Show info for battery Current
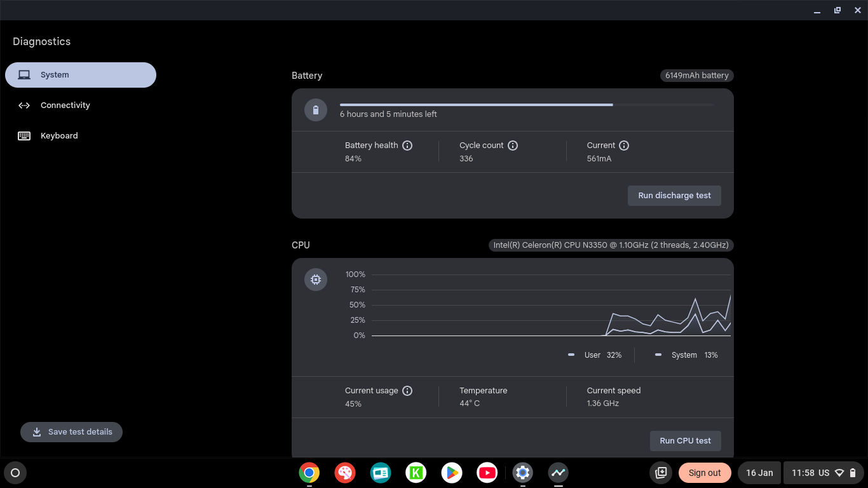 pyautogui.click(x=624, y=146)
